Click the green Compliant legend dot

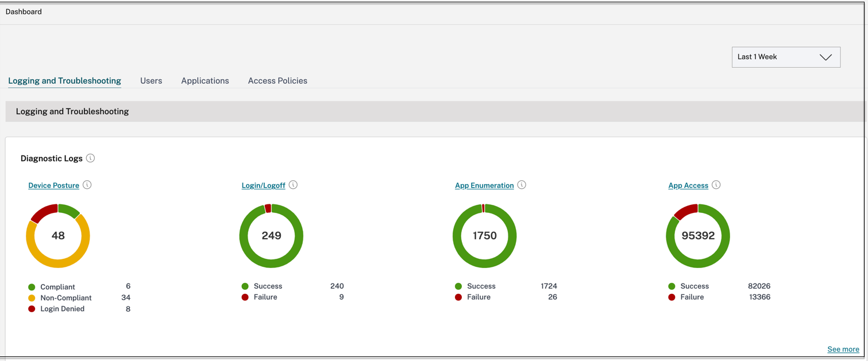32,287
